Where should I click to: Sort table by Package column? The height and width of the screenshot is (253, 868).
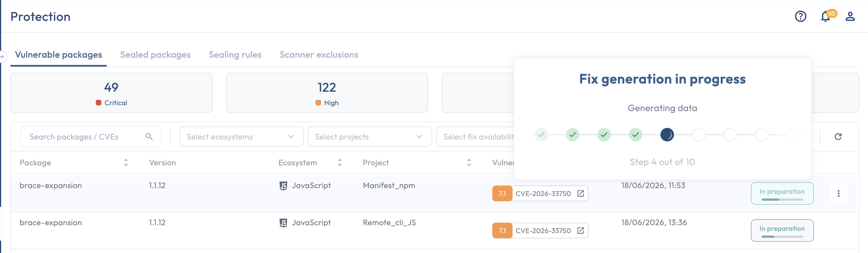126,162
